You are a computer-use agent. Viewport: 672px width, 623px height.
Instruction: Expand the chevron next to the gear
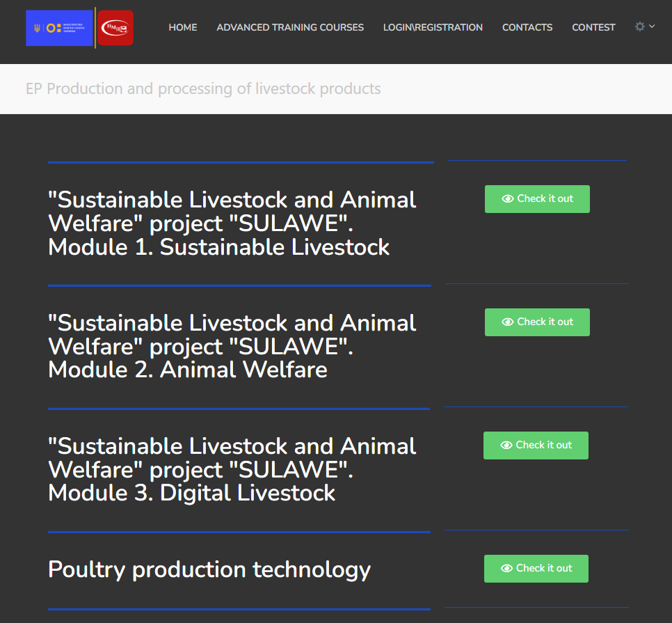click(652, 26)
